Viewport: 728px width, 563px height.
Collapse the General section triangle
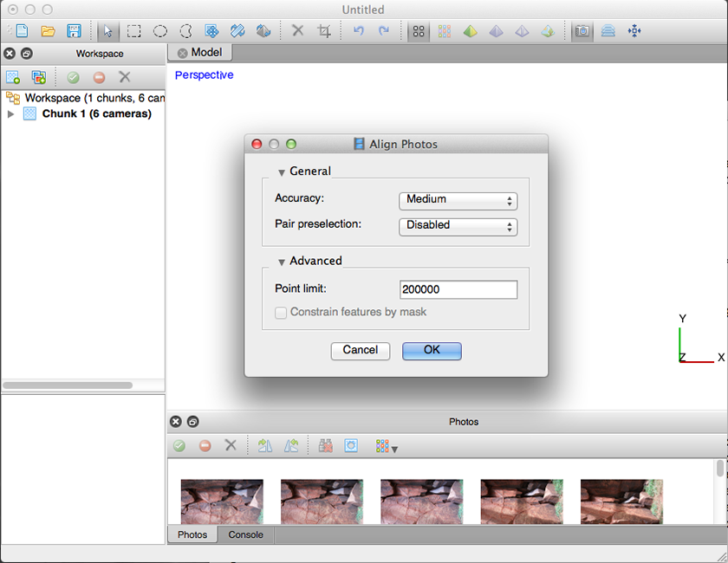[x=282, y=172]
